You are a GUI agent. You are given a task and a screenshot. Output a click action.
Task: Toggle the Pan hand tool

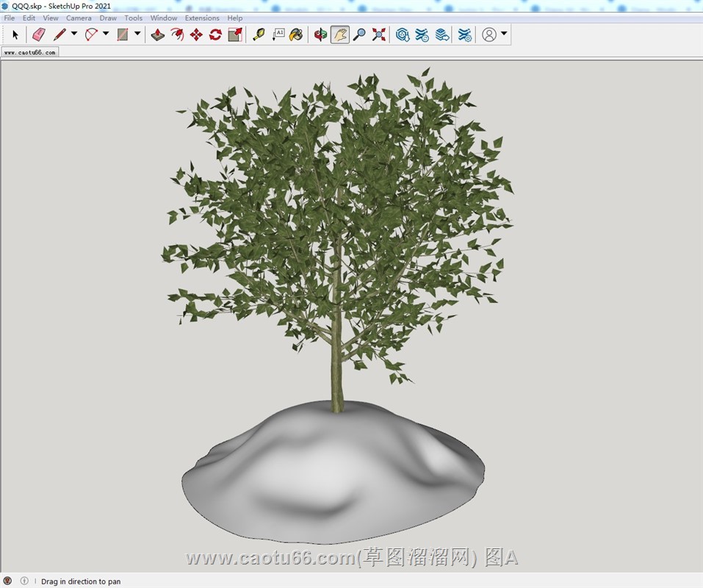coord(340,35)
